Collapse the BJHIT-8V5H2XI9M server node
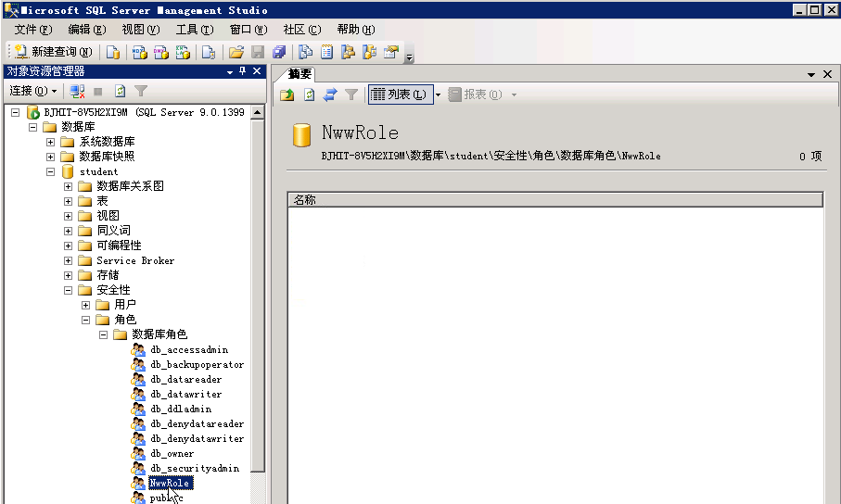This screenshot has height=504, width=841. (16, 113)
